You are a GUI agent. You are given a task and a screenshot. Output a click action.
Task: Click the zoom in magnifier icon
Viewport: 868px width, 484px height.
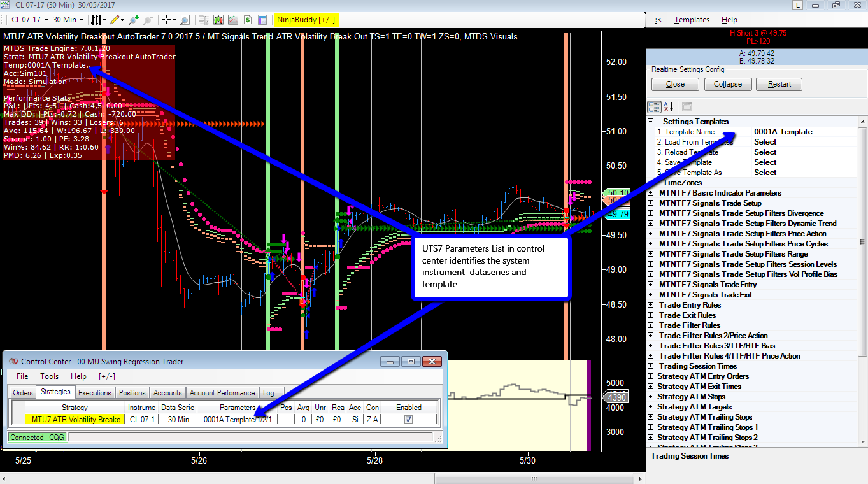(133, 20)
